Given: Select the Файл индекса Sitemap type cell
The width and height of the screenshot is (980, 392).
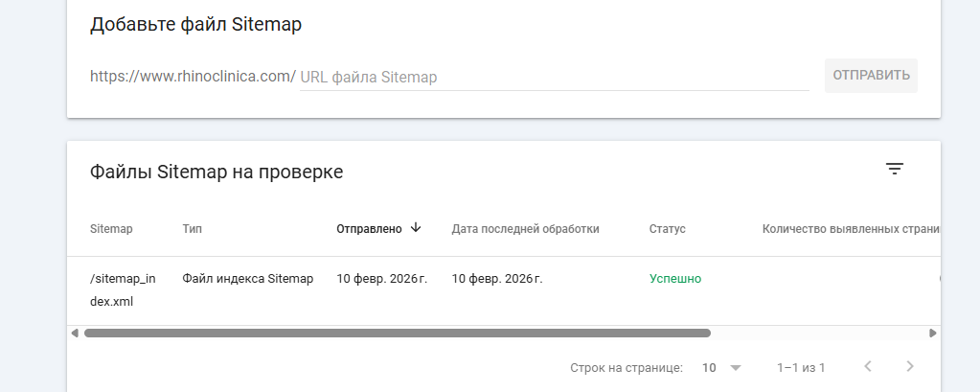Looking at the screenshot, I should click(x=248, y=279).
